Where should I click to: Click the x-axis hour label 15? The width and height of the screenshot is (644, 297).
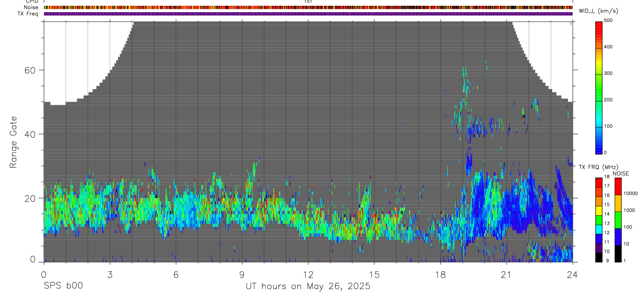(374, 274)
